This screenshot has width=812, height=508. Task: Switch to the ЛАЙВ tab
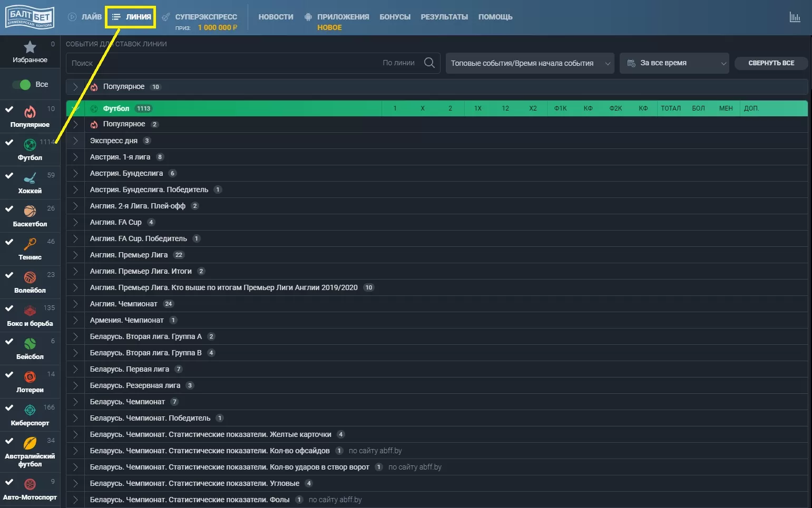pyautogui.click(x=85, y=17)
